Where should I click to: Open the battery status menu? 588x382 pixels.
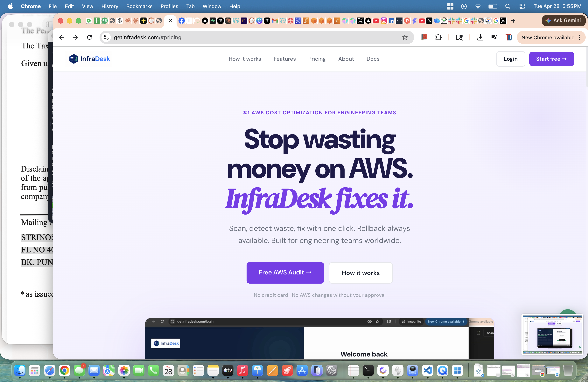[x=493, y=6]
